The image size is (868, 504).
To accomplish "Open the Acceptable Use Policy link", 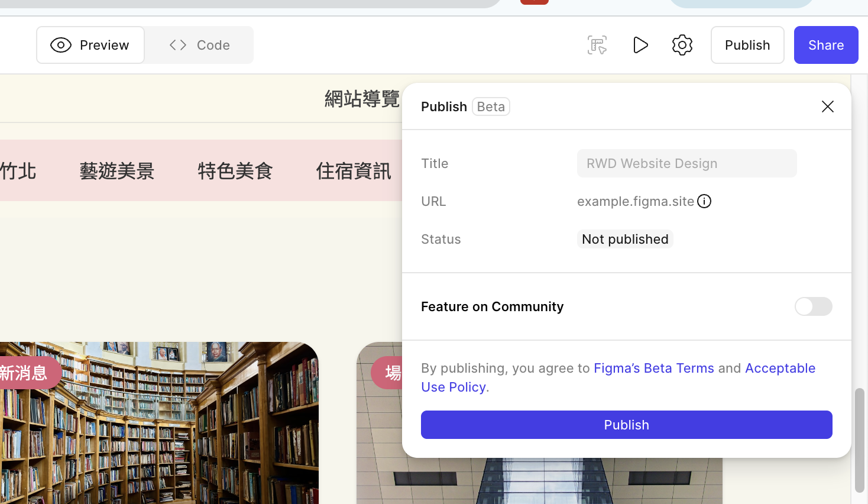I will pyautogui.click(x=779, y=369).
